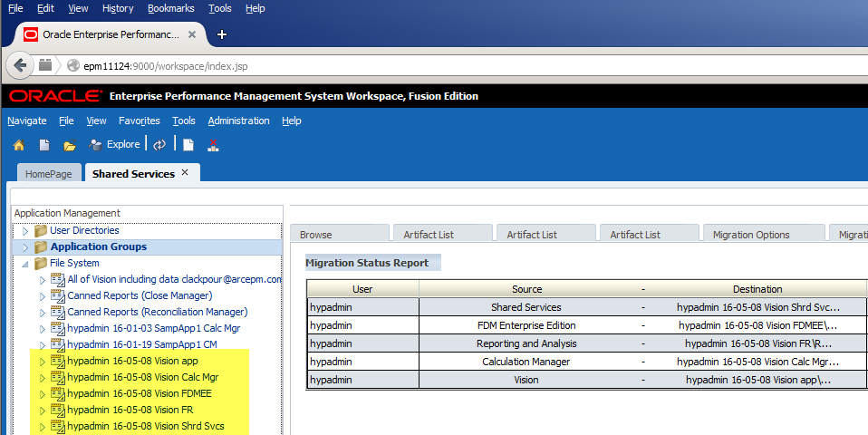Expand hypadmin 16-05-08 Vision Shrd Svcs node

(42, 427)
